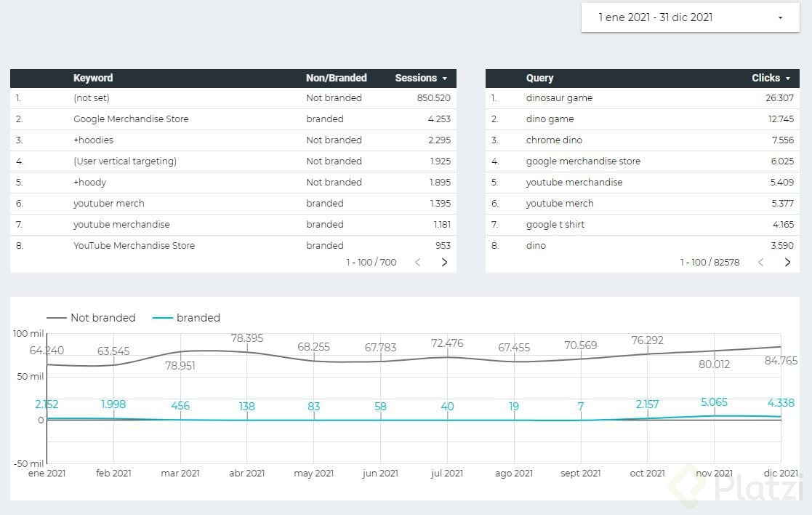
Task: Click clicks value 12.745
Action: tap(781, 119)
